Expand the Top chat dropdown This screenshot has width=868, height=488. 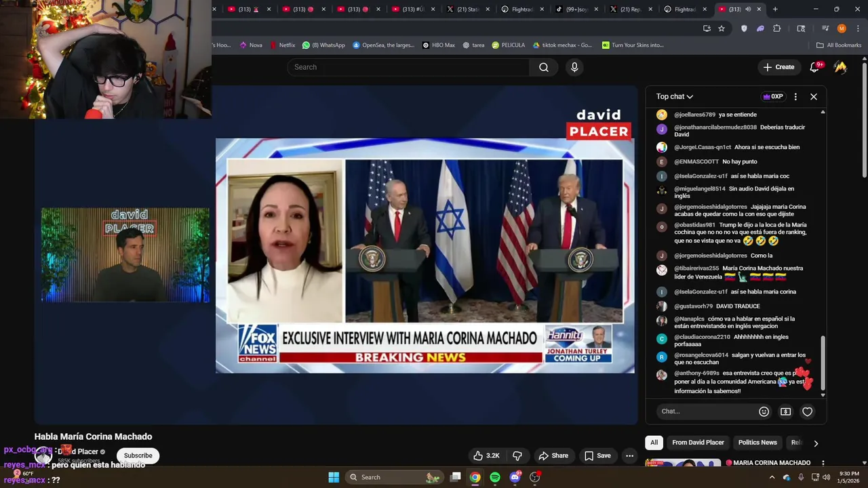675,97
